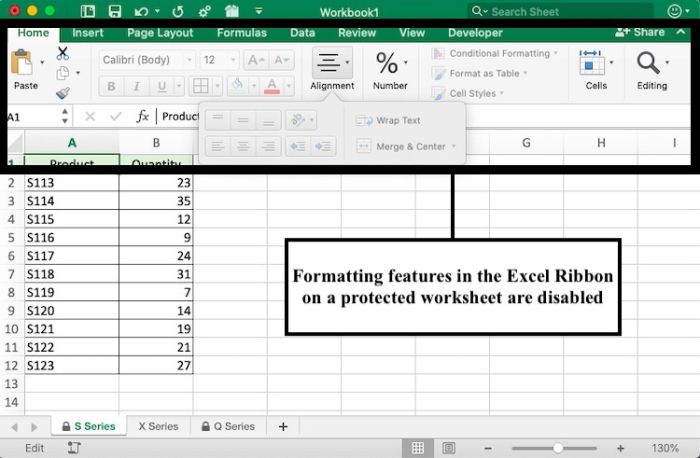700x458 pixels.
Task: Select Top Align in alignment popup
Action: [218, 120]
